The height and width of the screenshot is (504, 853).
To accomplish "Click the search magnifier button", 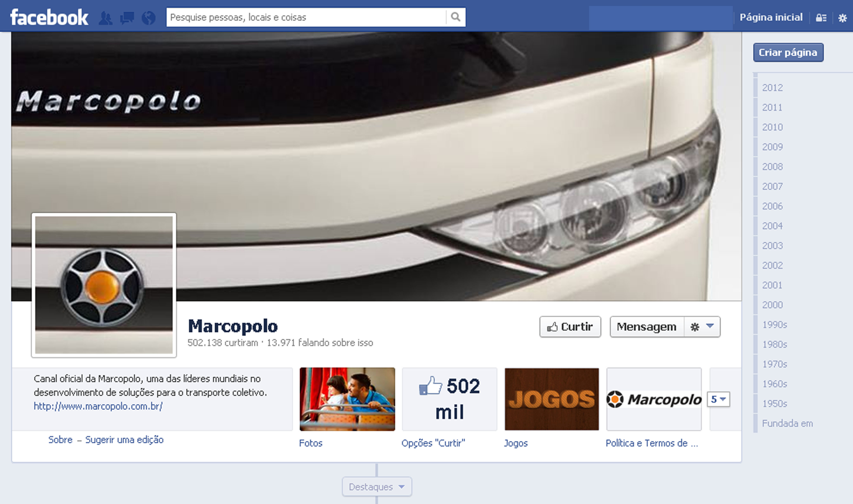I will (x=455, y=17).
